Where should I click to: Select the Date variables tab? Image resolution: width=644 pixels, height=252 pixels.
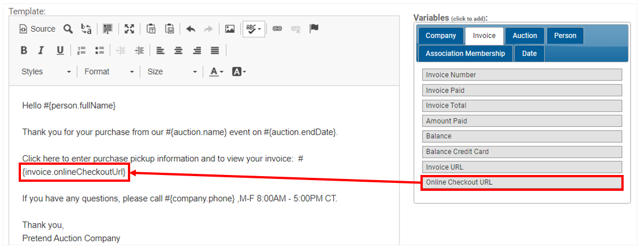point(530,54)
